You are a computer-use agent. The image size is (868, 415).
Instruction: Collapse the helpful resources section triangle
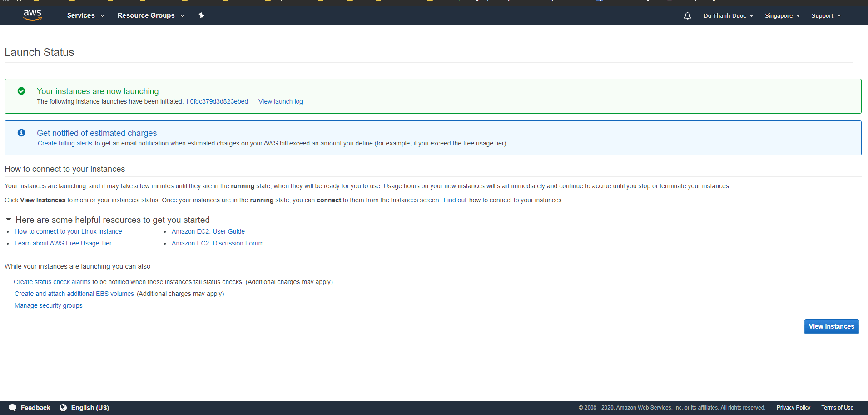tap(9, 220)
